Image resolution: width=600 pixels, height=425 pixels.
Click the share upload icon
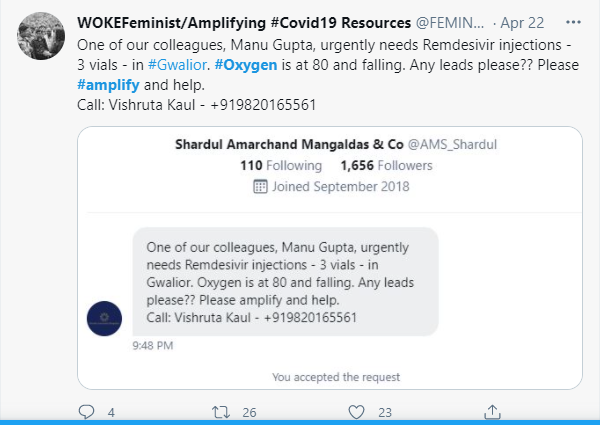click(x=492, y=411)
